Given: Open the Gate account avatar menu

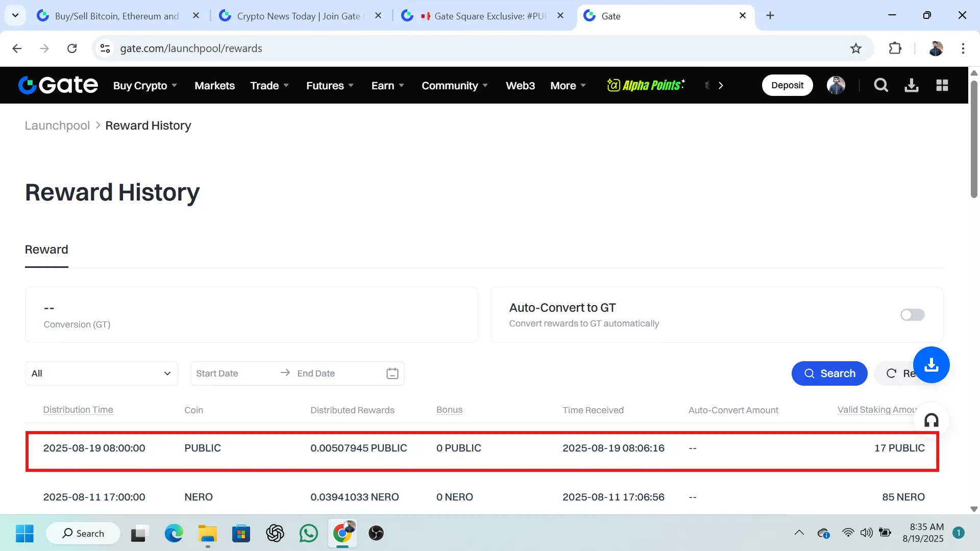Looking at the screenshot, I should pos(836,85).
